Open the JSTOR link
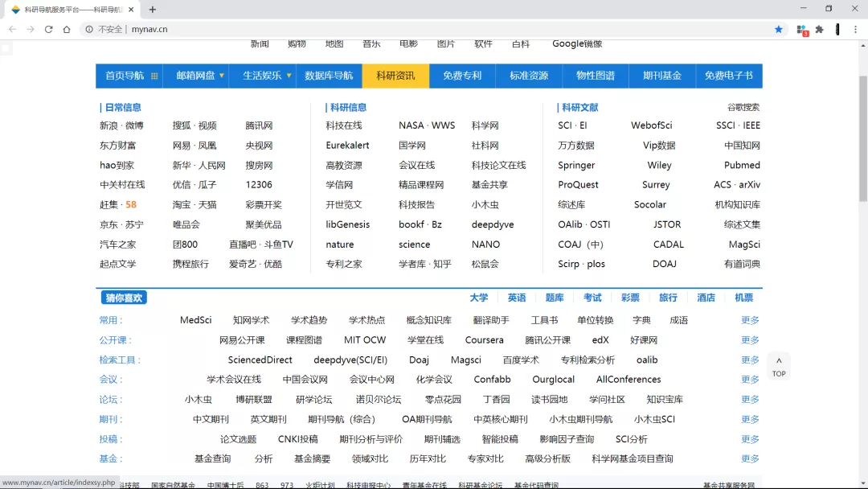Screen dimensions: 868x489 coord(667,225)
